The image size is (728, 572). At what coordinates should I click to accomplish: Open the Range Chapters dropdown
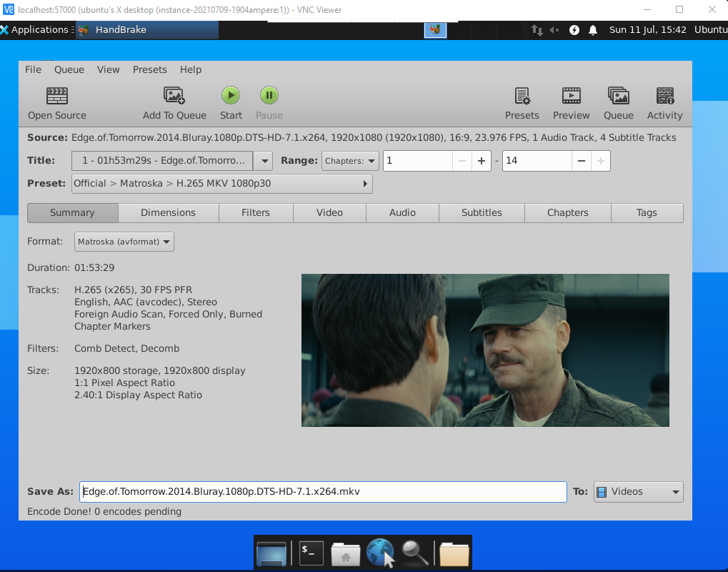click(x=350, y=161)
